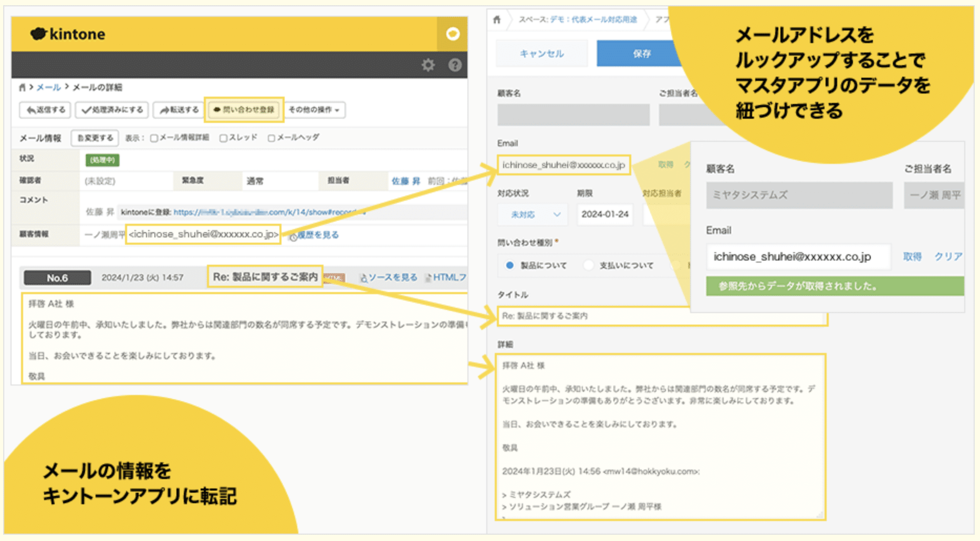Expand the その他の操作 dropdown

pos(314,110)
